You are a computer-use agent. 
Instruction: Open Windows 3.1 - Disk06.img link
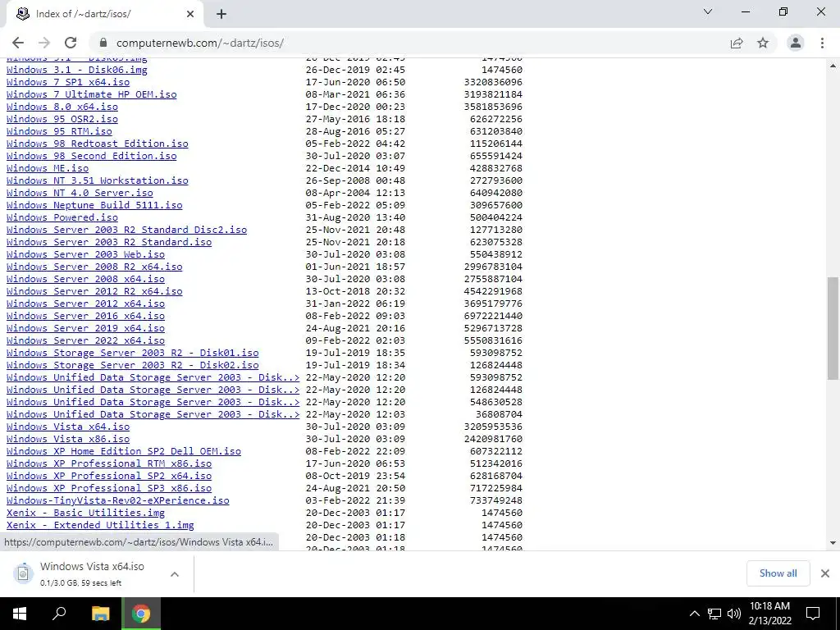pos(76,70)
